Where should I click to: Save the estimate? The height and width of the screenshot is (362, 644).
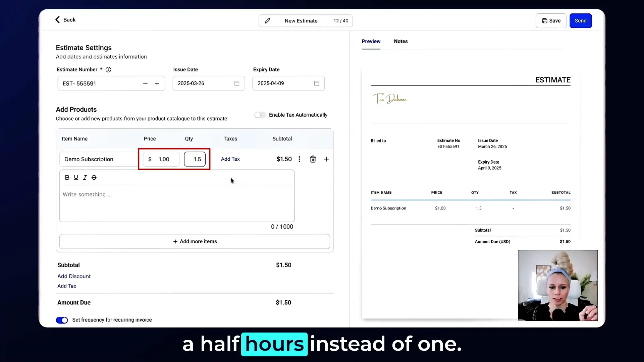[x=551, y=21]
